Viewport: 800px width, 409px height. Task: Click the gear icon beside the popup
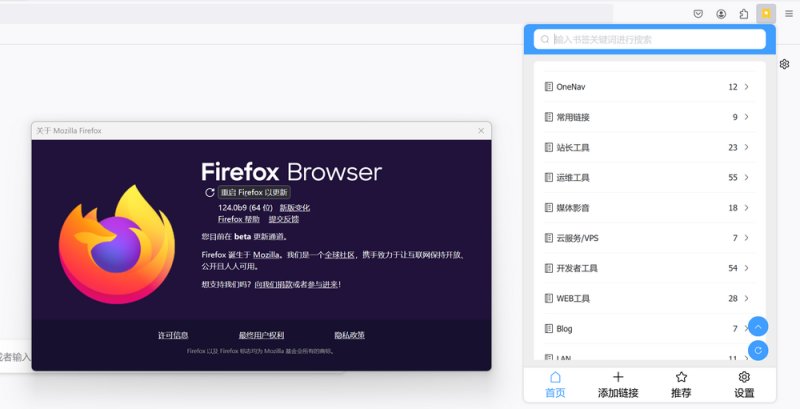(x=784, y=64)
